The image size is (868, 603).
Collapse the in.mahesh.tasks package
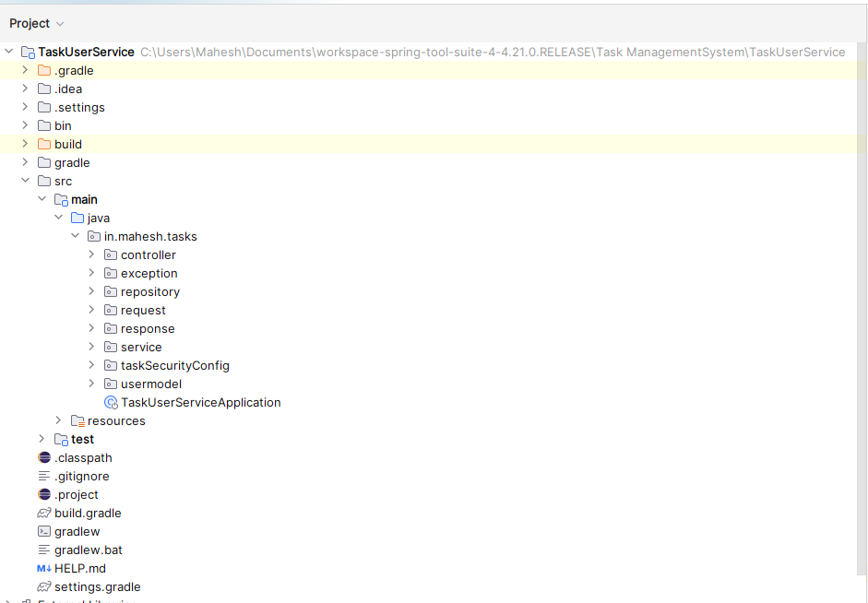coord(75,237)
